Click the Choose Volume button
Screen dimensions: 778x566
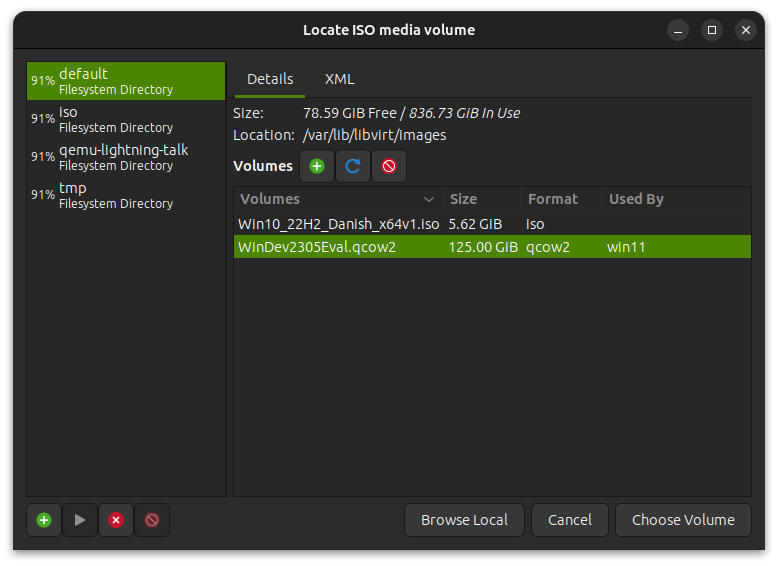click(683, 520)
